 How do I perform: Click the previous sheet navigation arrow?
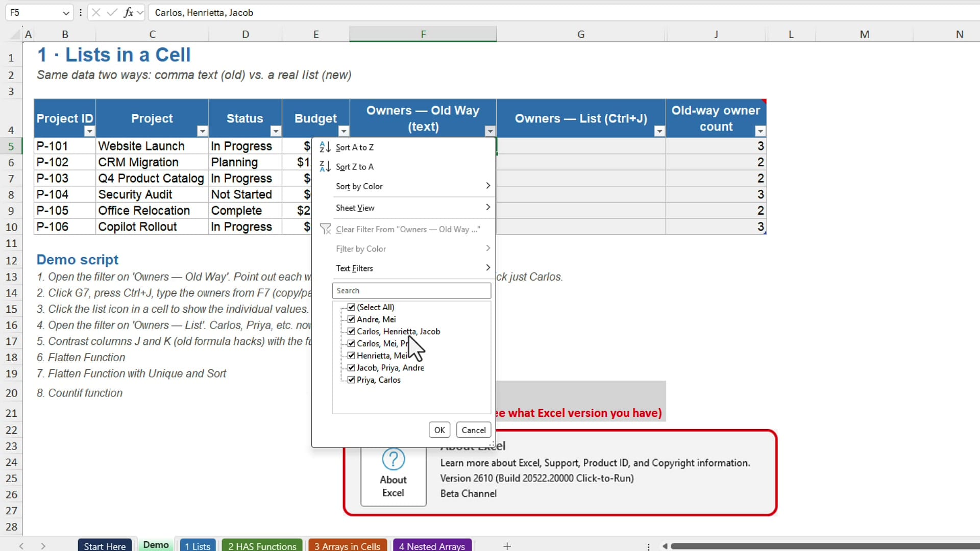coord(21,546)
